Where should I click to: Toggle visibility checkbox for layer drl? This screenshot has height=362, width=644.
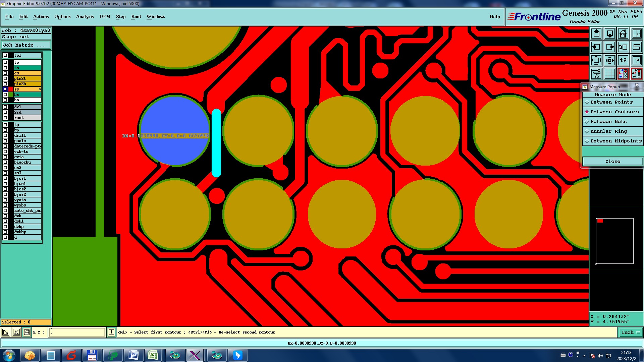(x=5, y=107)
